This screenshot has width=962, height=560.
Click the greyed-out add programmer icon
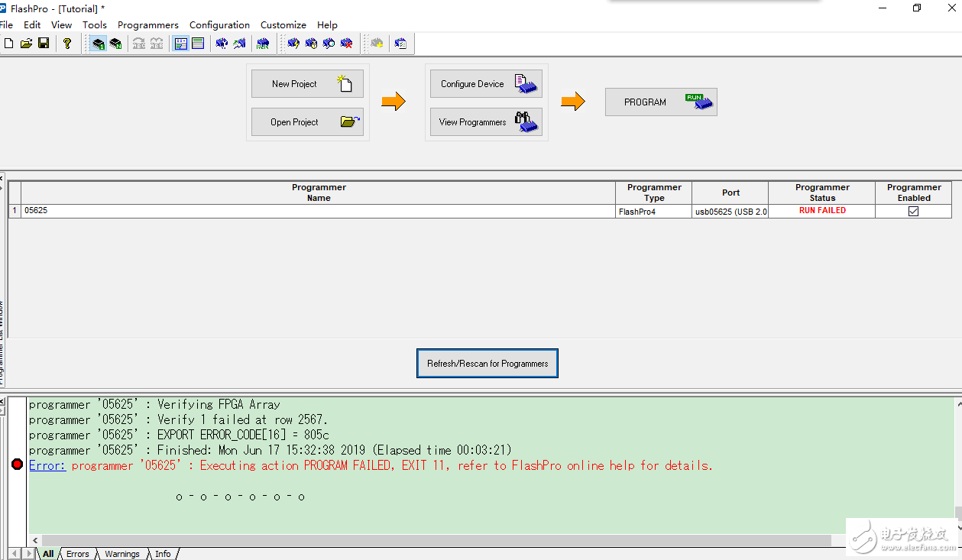(x=377, y=44)
